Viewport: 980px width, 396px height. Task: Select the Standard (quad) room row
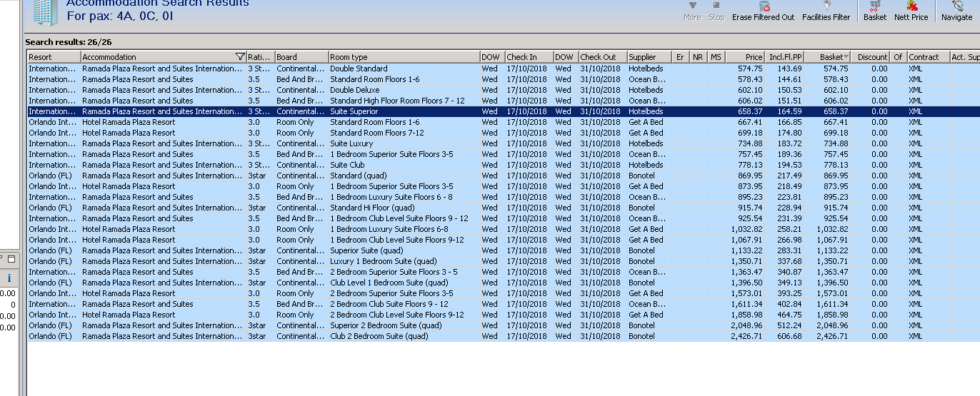[504, 176]
